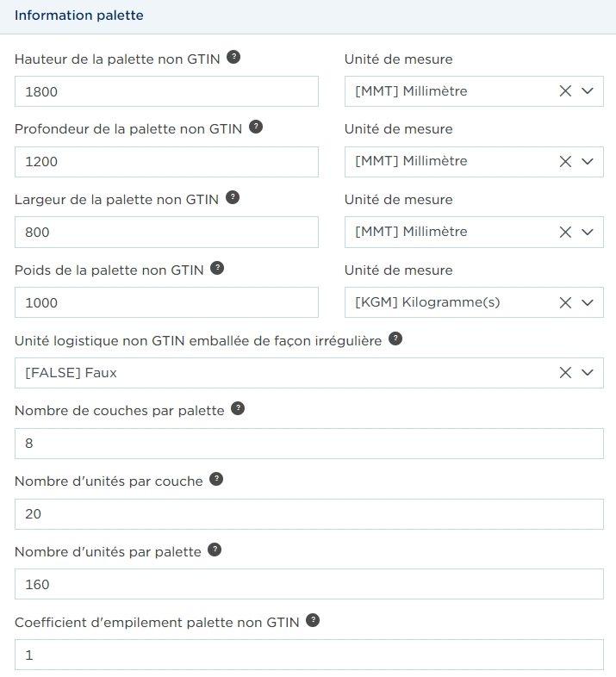Focus the palette height field showing 1800
This screenshot has height=677, width=616.
pos(166,91)
